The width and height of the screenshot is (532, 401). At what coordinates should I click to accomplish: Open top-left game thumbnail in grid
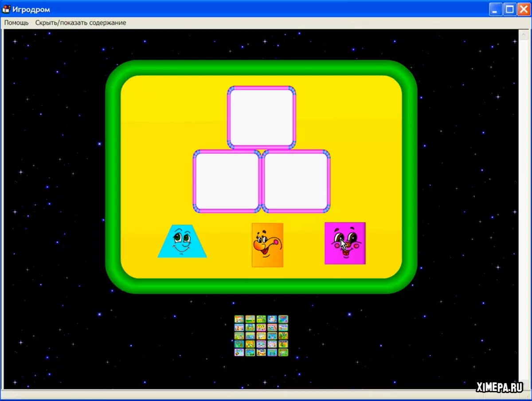click(x=239, y=319)
